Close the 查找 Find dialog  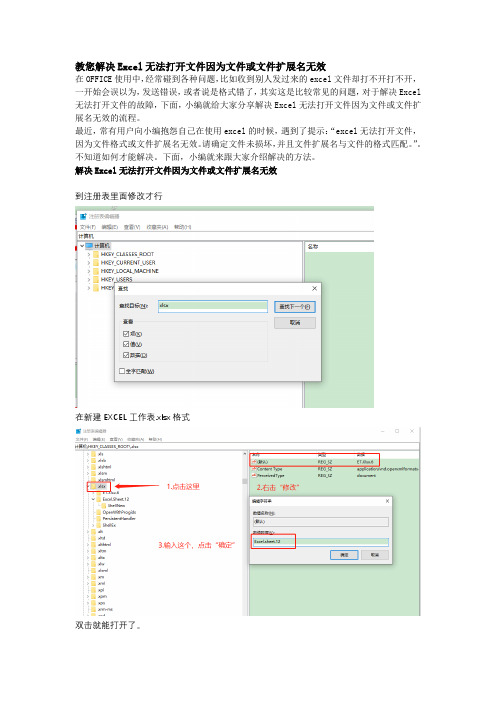click(x=314, y=288)
